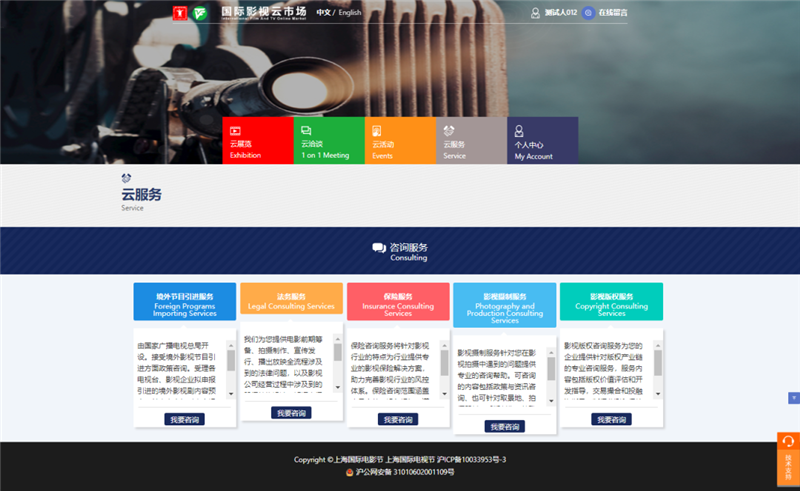Click the chat bubble icon beside 咨询服务
Screen dimensions: 800x491
point(379,247)
